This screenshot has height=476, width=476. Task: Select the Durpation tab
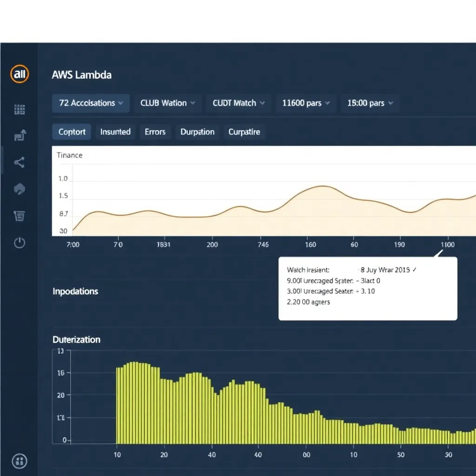[x=197, y=132]
